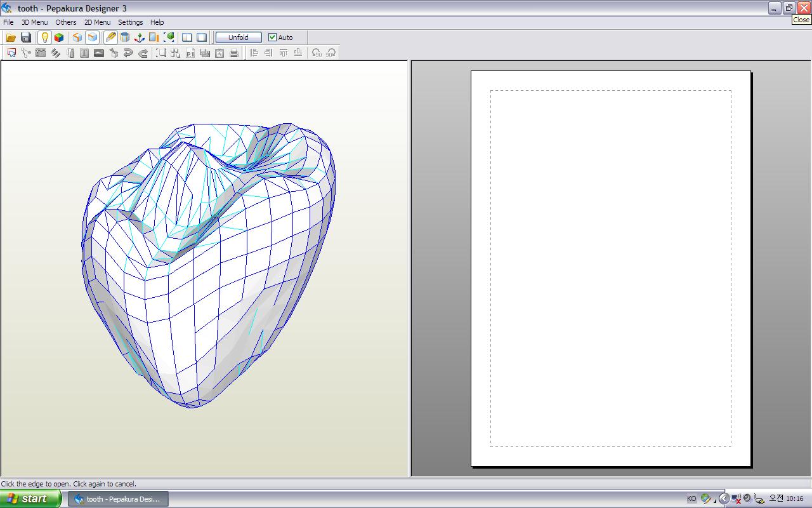Viewport: 812px width, 508px height.
Task: Click the IME globe pencil icon
Action: [705, 498]
